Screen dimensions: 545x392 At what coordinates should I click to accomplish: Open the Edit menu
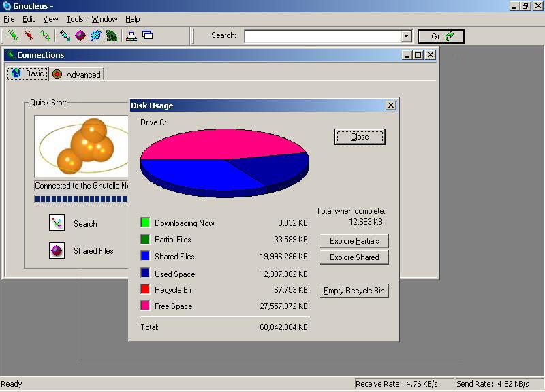coord(29,19)
